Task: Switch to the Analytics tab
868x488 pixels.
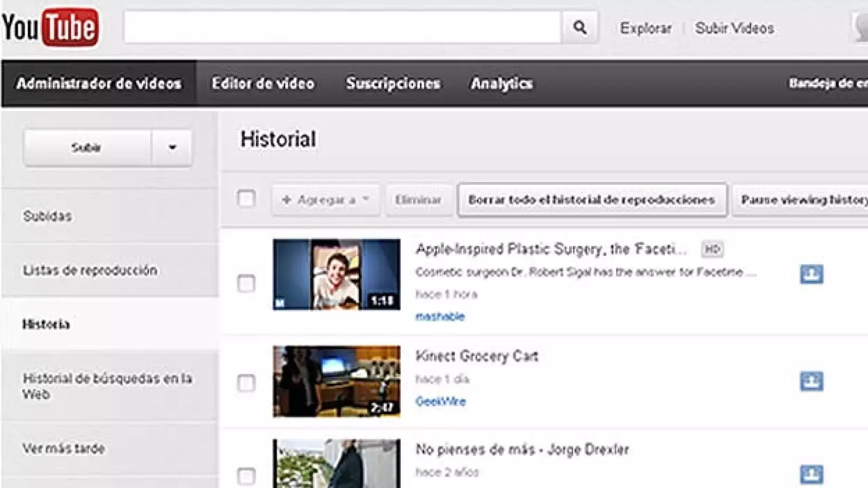Action: click(502, 84)
